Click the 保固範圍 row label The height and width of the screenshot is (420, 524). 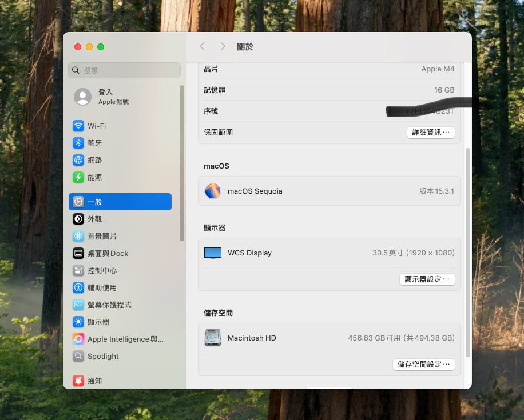pyautogui.click(x=218, y=132)
